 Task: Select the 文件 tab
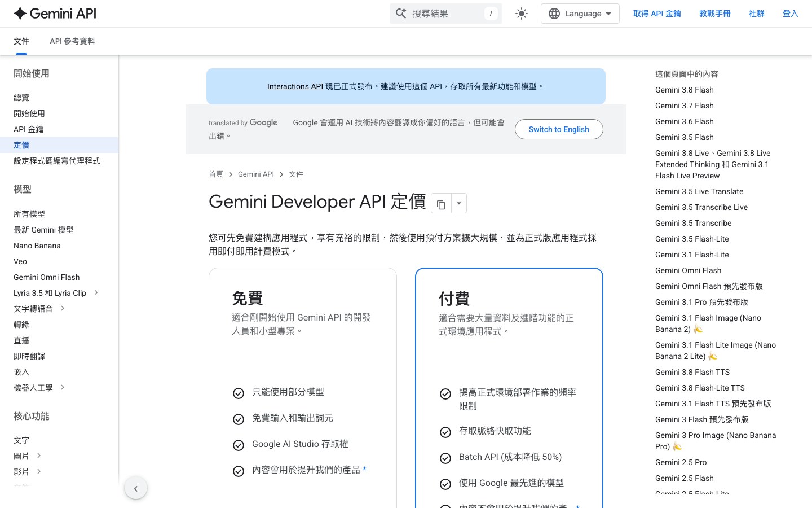[x=21, y=41]
